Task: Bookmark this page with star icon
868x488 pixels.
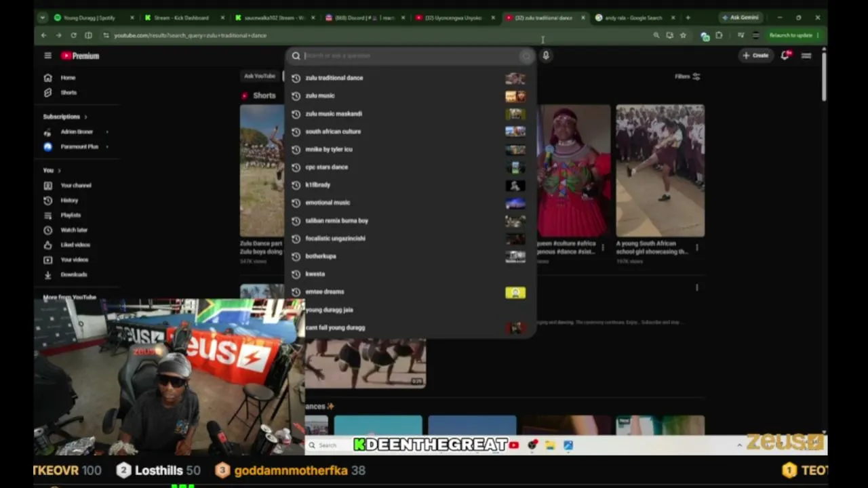Action: click(x=683, y=35)
